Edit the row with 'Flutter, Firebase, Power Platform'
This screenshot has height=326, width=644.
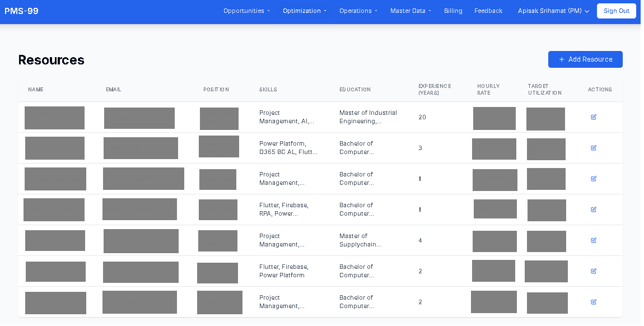coord(594,271)
